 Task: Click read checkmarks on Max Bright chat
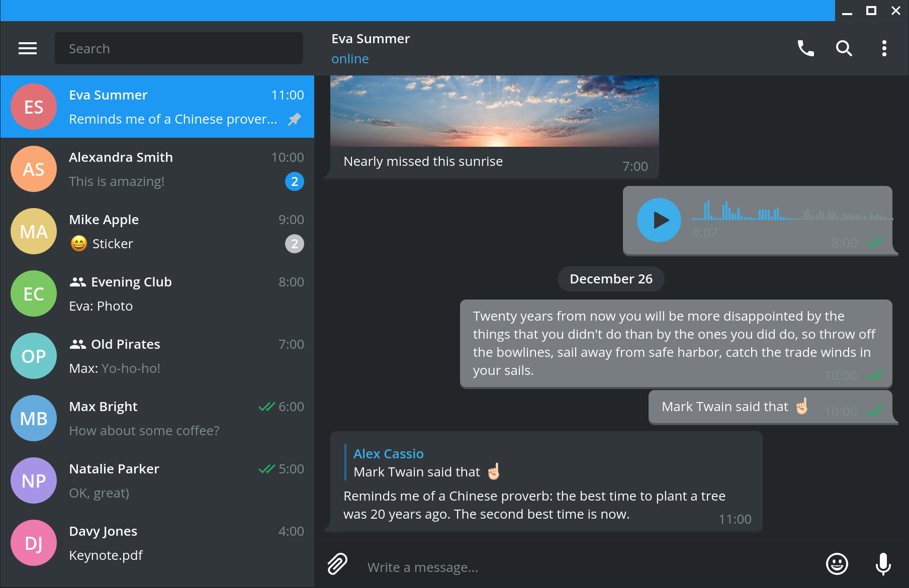[x=266, y=407]
